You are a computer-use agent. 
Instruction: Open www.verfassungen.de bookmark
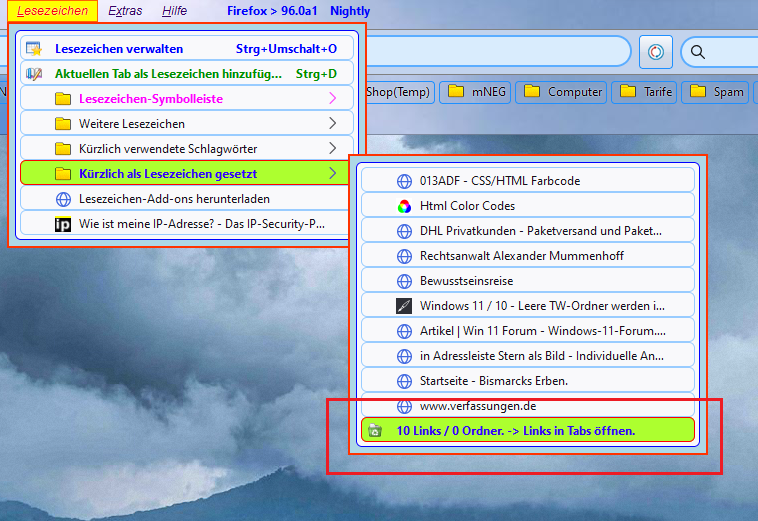pos(528,406)
